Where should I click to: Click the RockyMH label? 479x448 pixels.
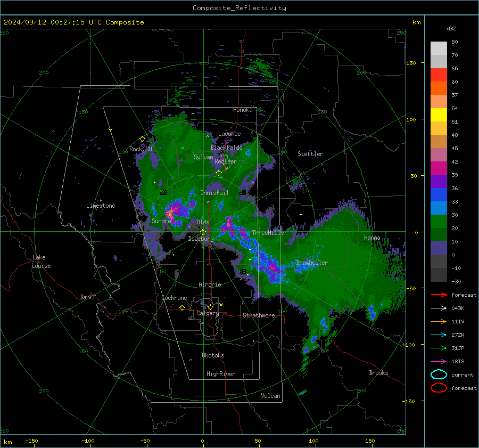pyautogui.click(x=141, y=149)
